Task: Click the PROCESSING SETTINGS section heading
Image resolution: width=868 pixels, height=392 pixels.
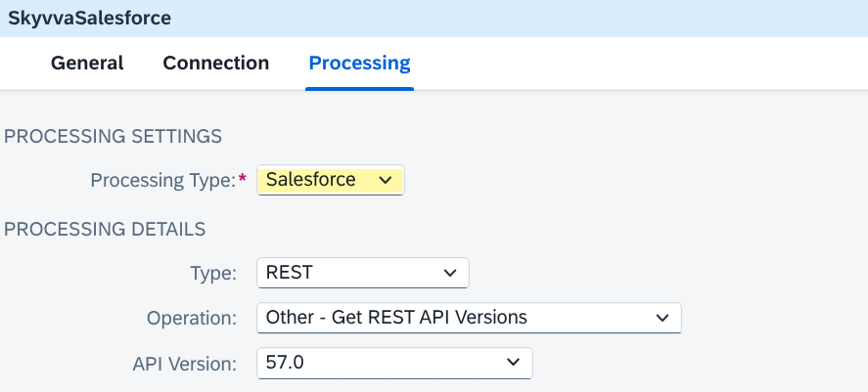Action: pos(113,136)
